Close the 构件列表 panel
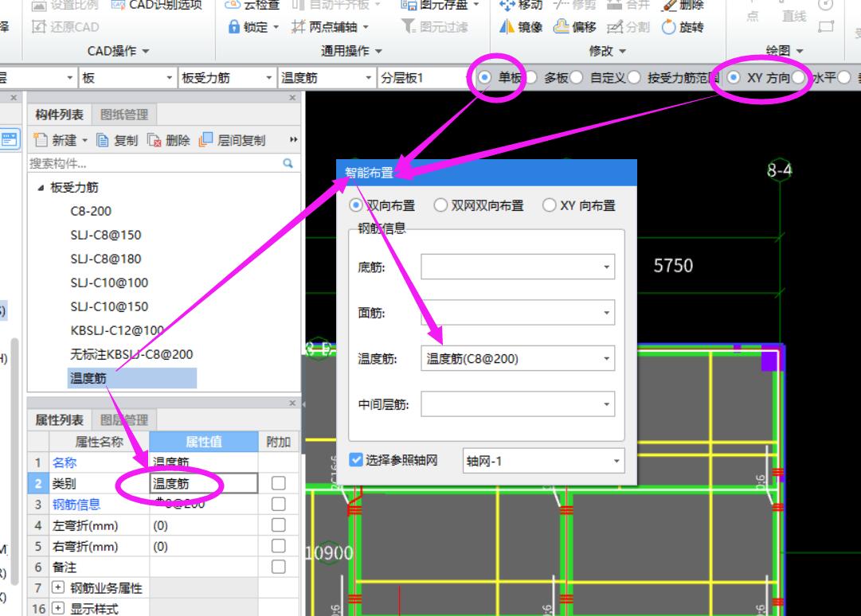The image size is (861, 616). [292, 98]
